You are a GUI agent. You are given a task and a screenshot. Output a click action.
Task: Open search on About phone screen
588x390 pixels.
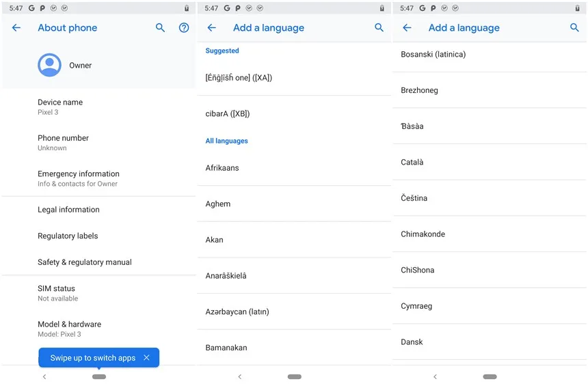[x=160, y=28]
